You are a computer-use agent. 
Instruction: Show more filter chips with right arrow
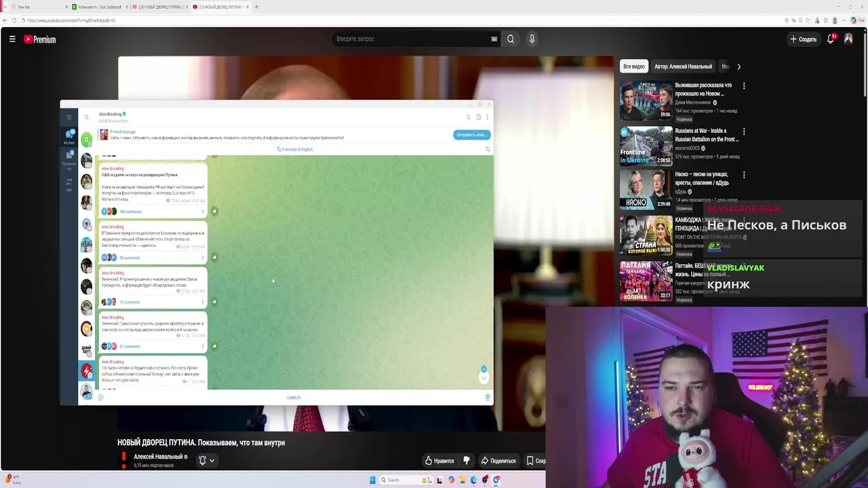coord(738,66)
